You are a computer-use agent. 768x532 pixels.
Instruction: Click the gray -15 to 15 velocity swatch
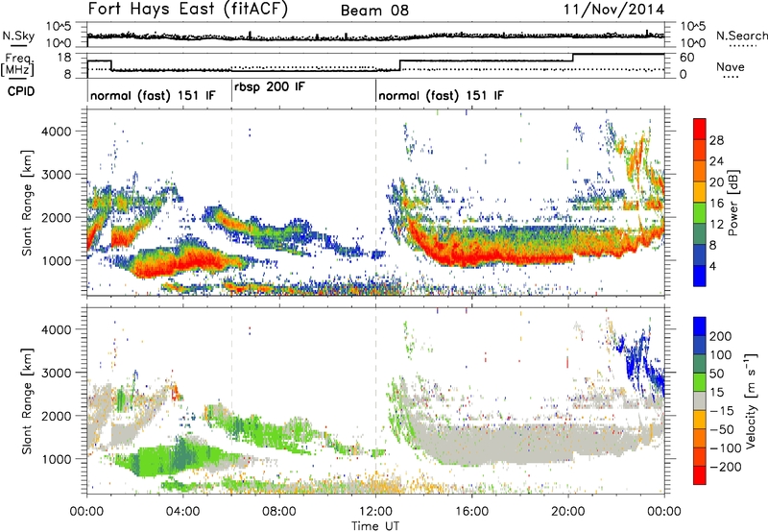700,400
